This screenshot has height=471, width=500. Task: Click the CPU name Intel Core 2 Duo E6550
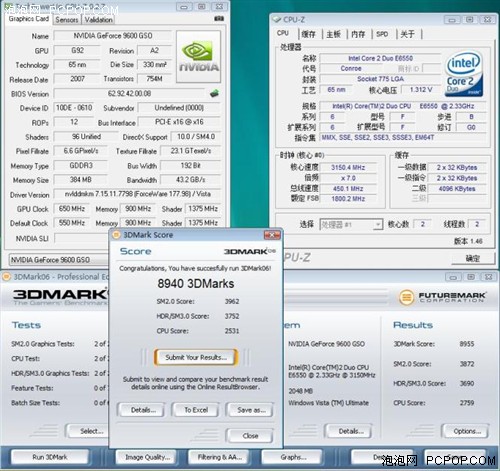click(380, 58)
